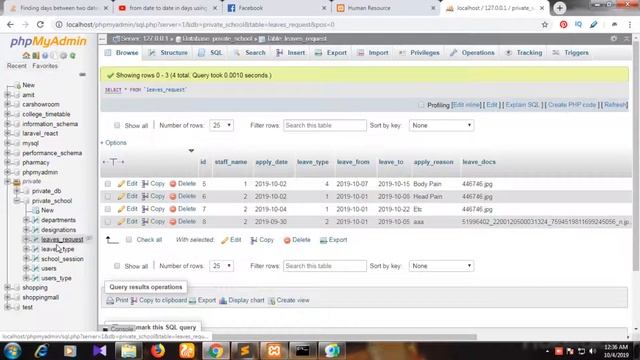The width and height of the screenshot is (640, 360).
Task: Display chart of results
Action: coord(242,300)
